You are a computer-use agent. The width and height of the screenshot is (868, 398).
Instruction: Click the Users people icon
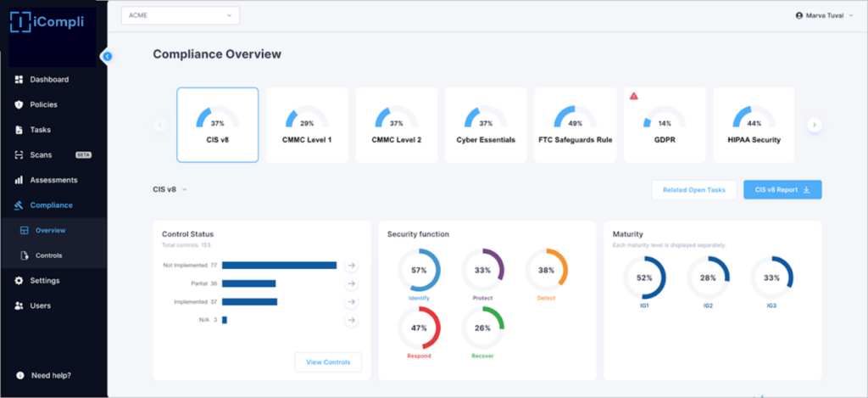[19, 306]
